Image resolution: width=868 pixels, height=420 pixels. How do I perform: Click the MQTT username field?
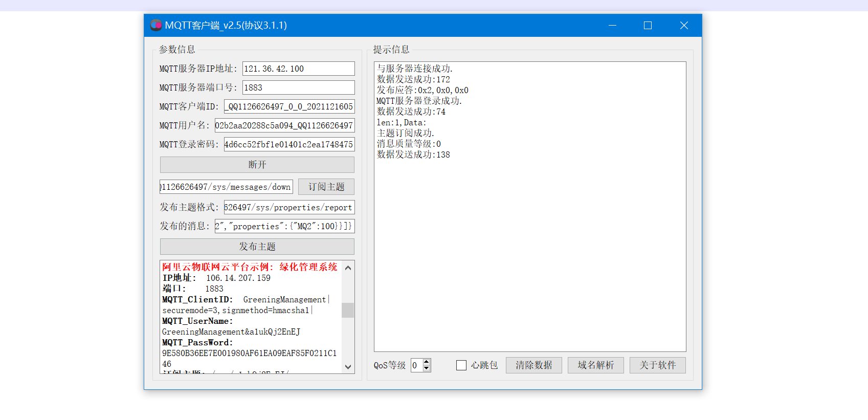(x=285, y=125)
